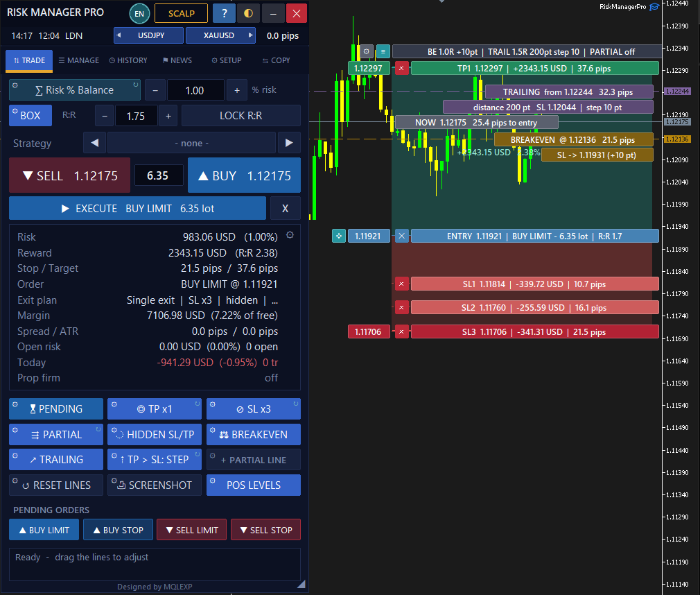Select next strategy with right arrow

point(289,143)
